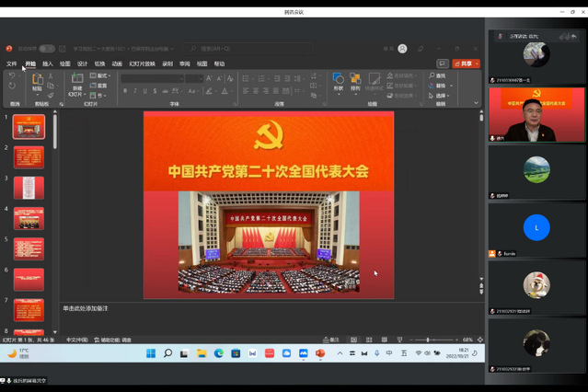This screenshot has height=392, width=588.
Task: Click the Increase Font Size icon
Action: coord(209,78)
